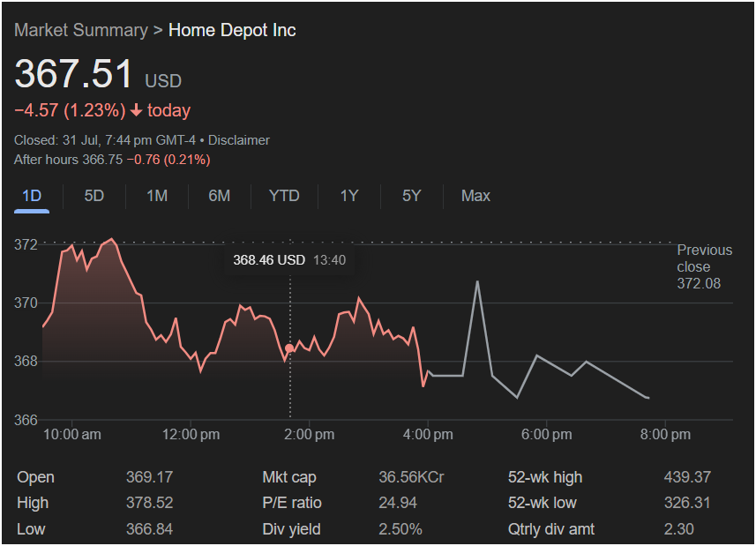Click the 52-wk high label
Image resolution: width=756 pixels, height=546 pixels.
click(x=545, y=477)
